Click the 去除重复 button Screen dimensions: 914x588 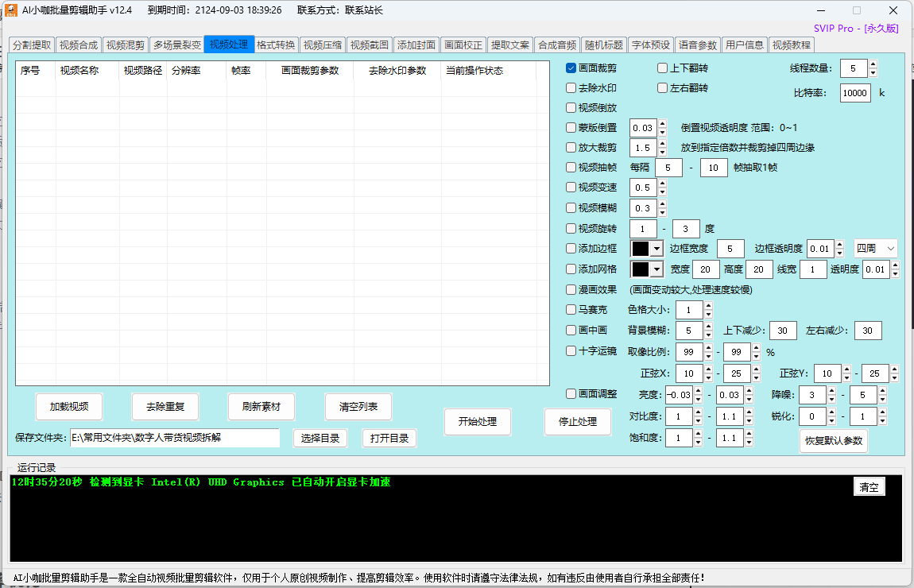[x=165, y=407]
